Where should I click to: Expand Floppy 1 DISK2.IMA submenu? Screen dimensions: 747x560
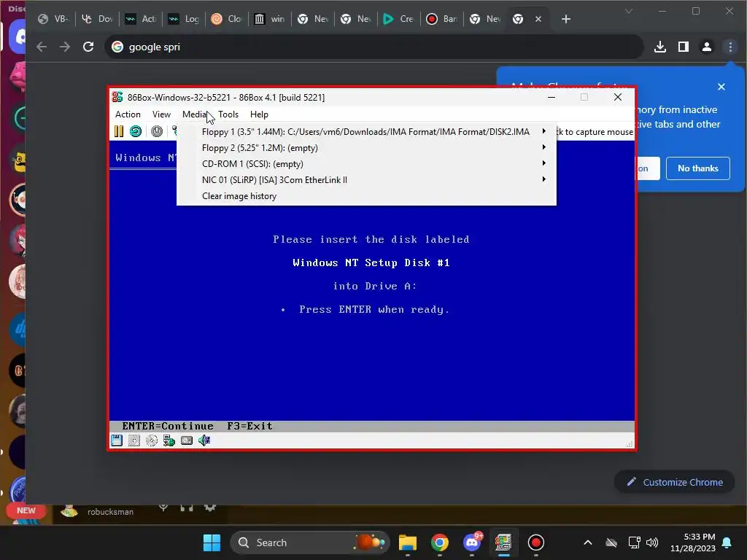(367, 132)
